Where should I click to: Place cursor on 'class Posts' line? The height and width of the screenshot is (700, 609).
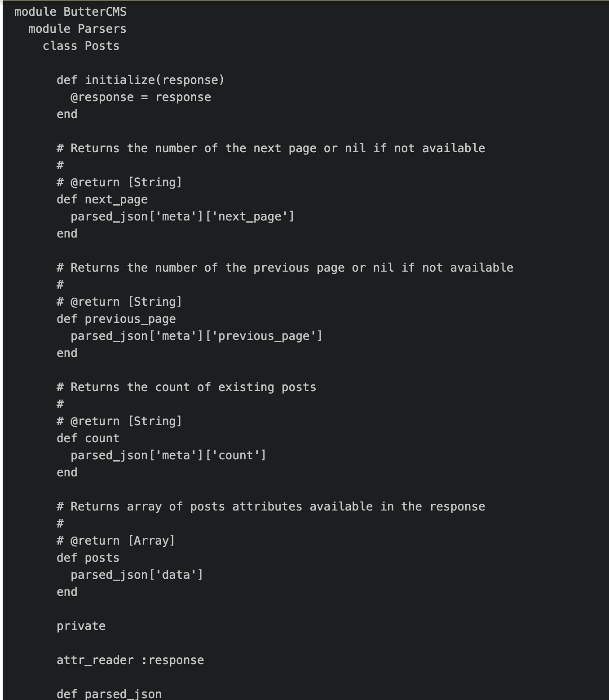click(81, 46)
